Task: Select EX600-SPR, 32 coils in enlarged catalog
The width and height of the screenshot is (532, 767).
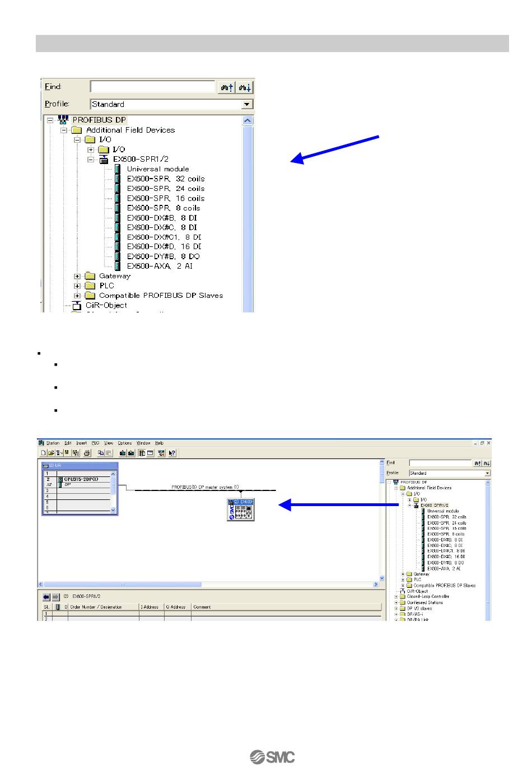Action: pos(166,179)
